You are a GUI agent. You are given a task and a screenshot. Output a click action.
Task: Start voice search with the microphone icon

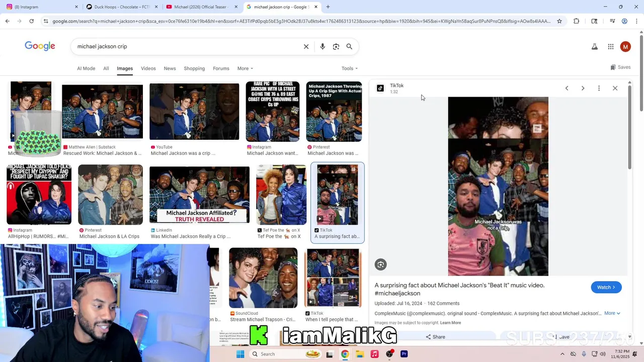323,46
